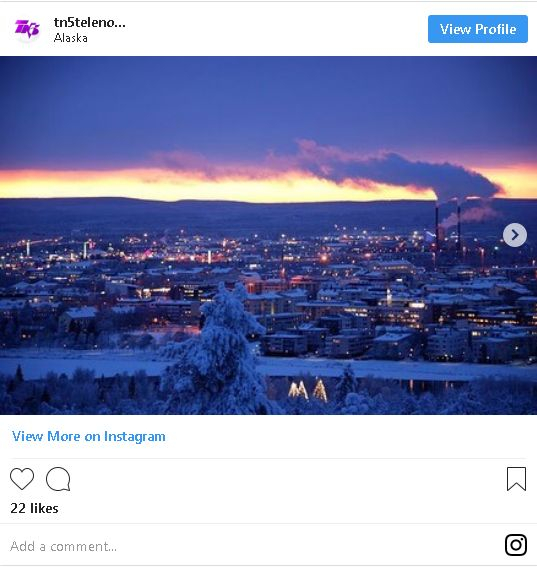Like the post with the heart icon
537x567 pixels.
click(x=22, y=479)
